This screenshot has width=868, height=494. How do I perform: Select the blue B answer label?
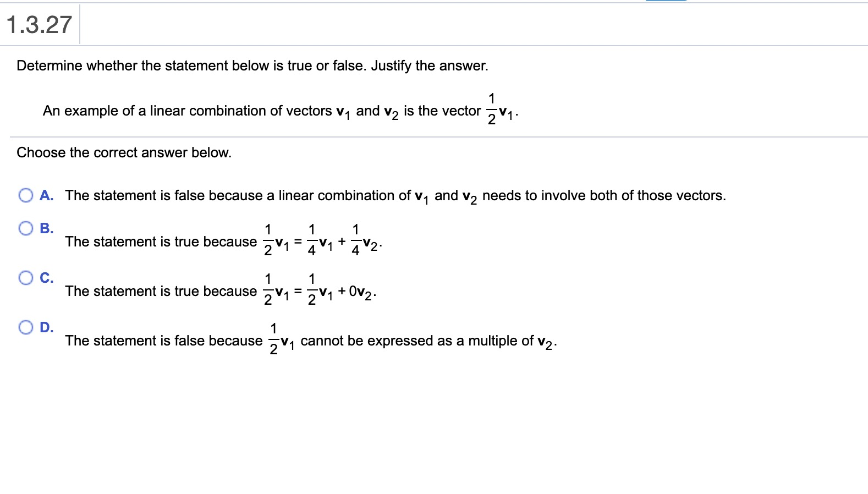(x=47, y=227)
